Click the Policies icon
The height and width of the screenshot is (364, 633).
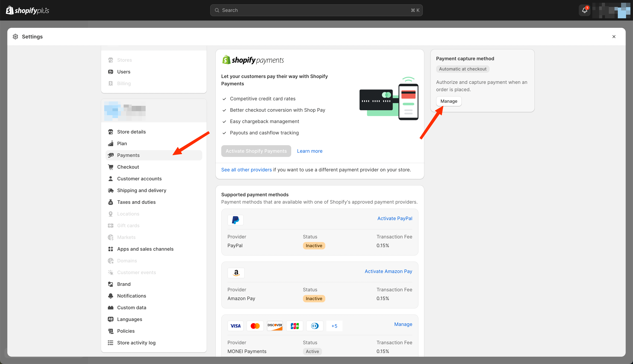(110, 331)
